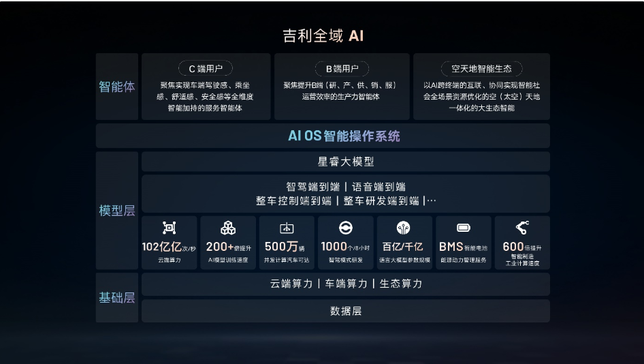The height and width of the screenshot is (364, 644).
Task: Click the cloud computing power icon above 102亿亿
Action: [170, 228]
